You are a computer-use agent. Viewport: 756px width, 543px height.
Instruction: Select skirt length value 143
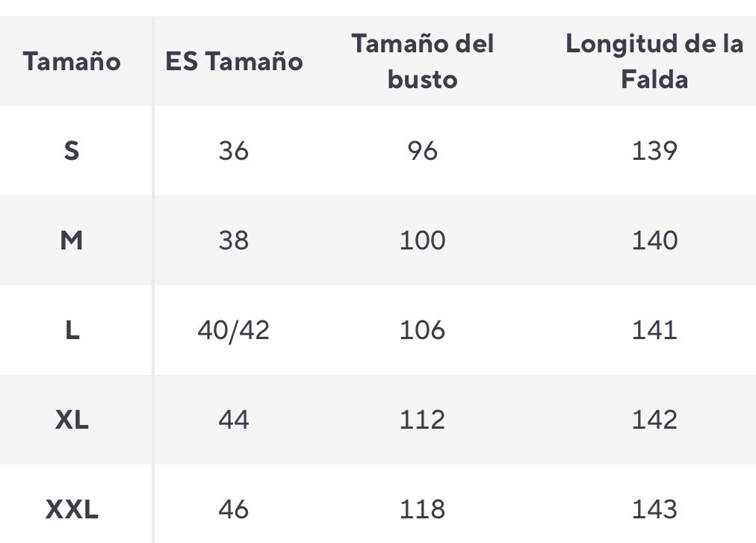tap(654, 509)
